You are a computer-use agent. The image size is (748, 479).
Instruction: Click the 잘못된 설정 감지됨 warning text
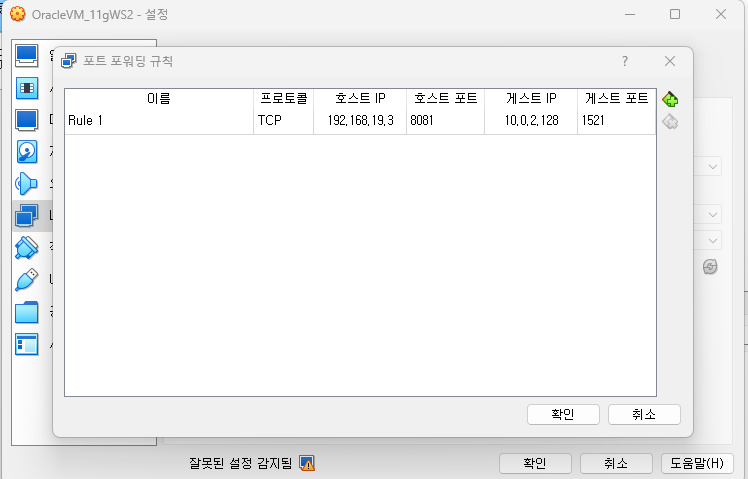[240, 463]
